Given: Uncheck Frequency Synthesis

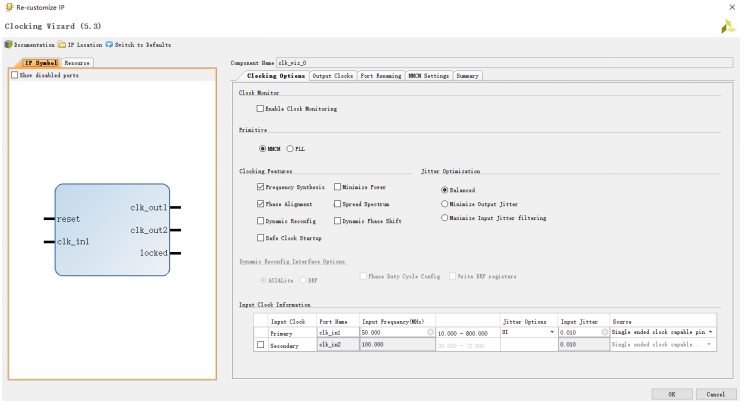Looking at the screenshot, I should (x=260, y=187).
